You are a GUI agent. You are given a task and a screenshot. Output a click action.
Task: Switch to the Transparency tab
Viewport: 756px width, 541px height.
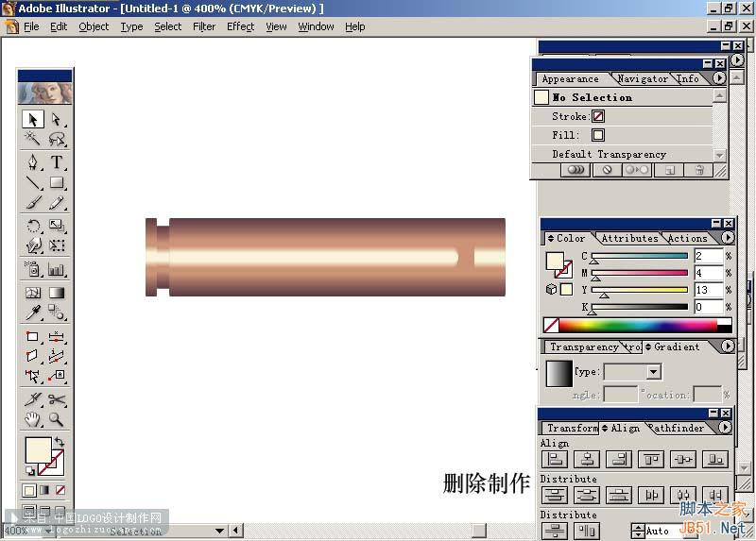(x=584, y=347)
